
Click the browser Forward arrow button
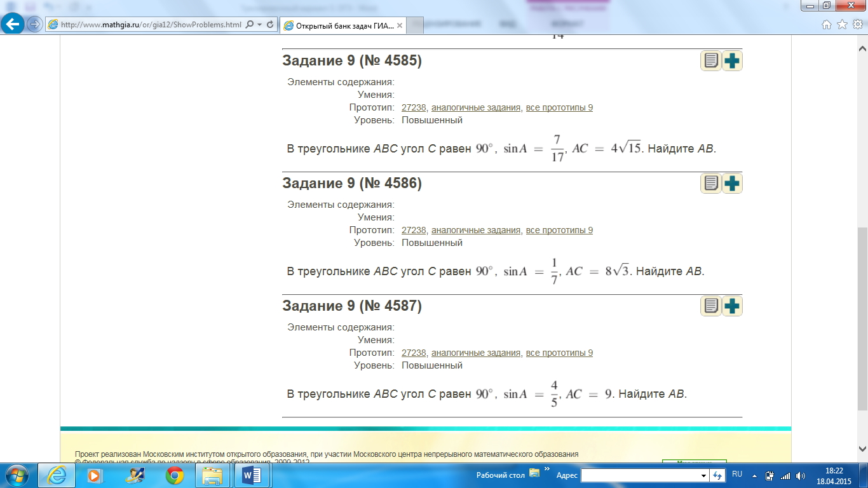tap(34, 25)
